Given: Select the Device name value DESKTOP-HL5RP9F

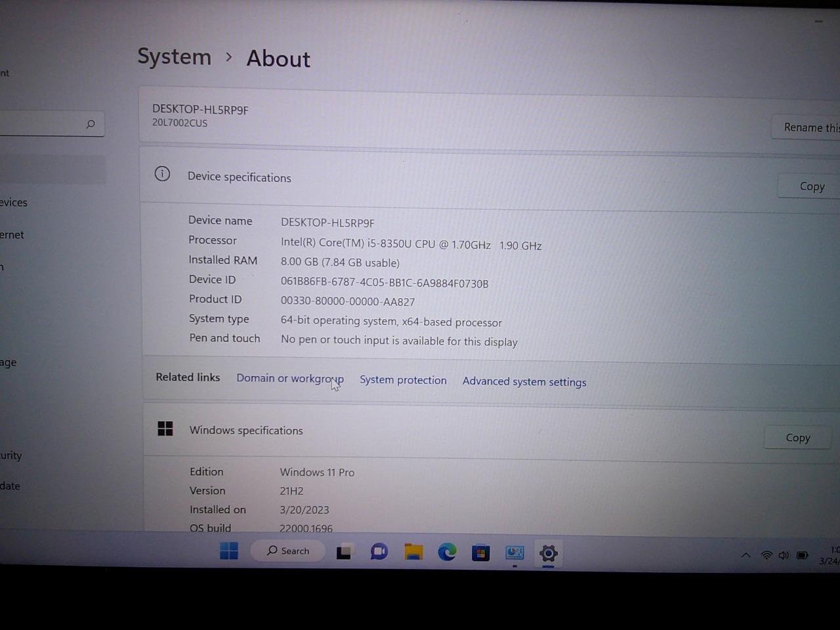Looking at the screenshot, I should pyautogui.click(x=327, y=222).
